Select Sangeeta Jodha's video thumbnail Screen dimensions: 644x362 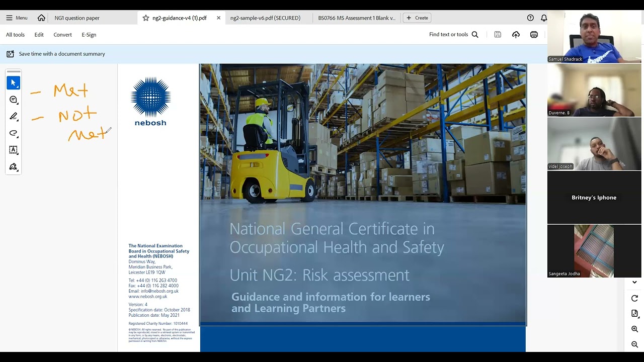(594, 251)
